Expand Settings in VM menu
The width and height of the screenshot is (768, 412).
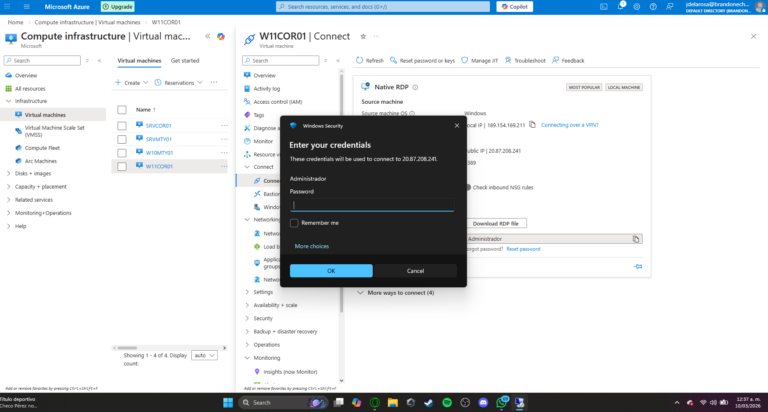tap(247, 292)
